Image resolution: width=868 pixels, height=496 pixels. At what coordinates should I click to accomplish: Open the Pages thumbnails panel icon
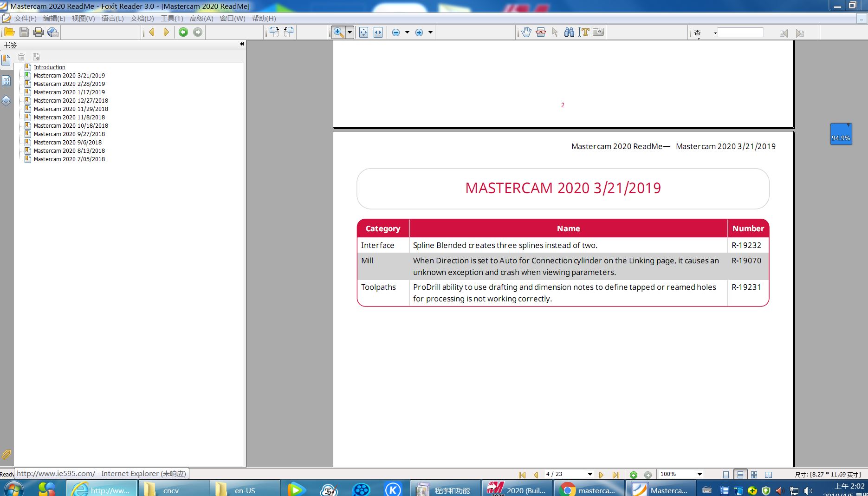6,81
